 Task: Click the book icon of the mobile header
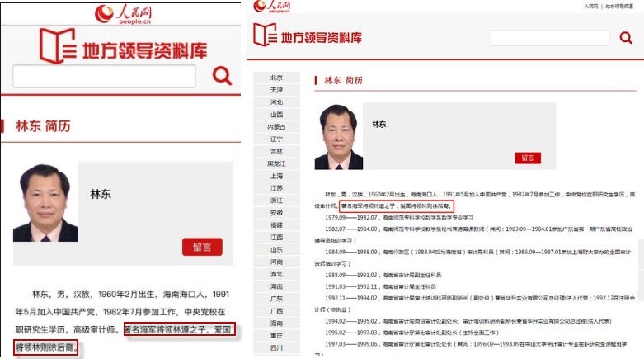[58, 46]
